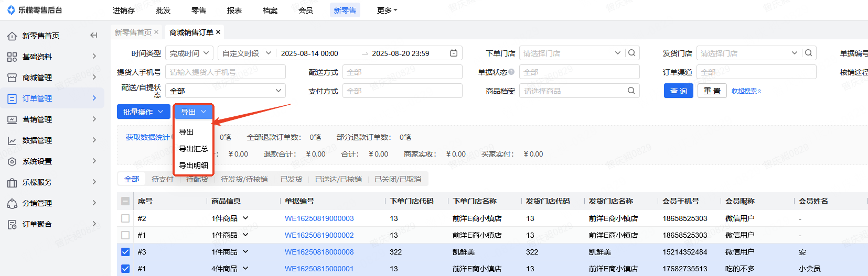The height and width of the screenshot is (276, 868).
Task: Uncheck the row for order WE16250815000001
Action: 125,269
